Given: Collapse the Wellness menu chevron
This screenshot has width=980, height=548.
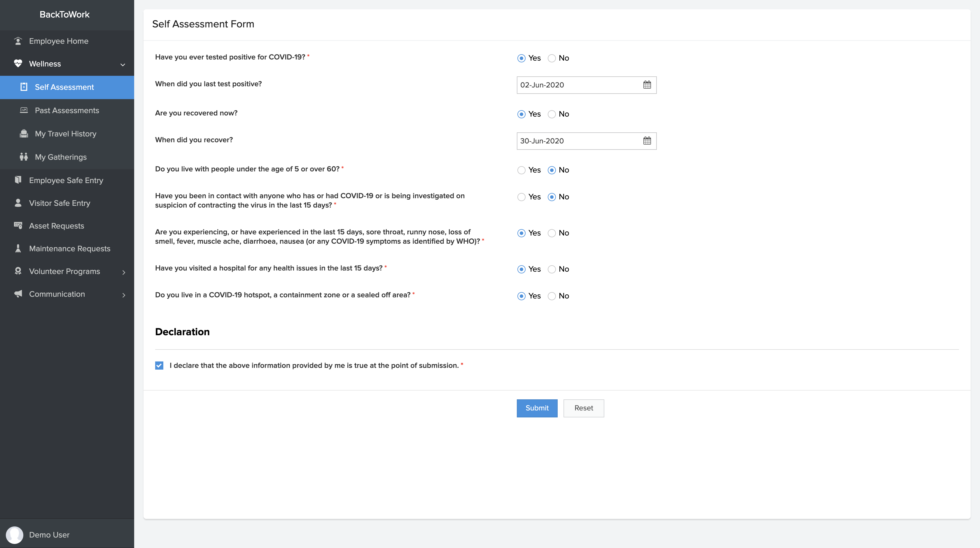Looking at the screenshot, I should pyautogui.click(x=123, y=64).
